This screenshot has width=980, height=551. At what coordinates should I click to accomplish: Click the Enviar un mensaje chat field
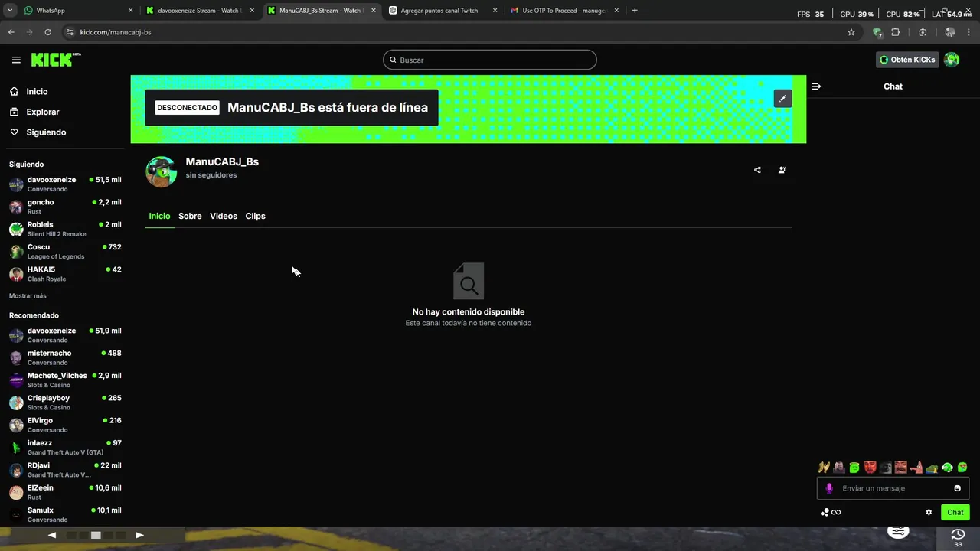coord(893,488)
